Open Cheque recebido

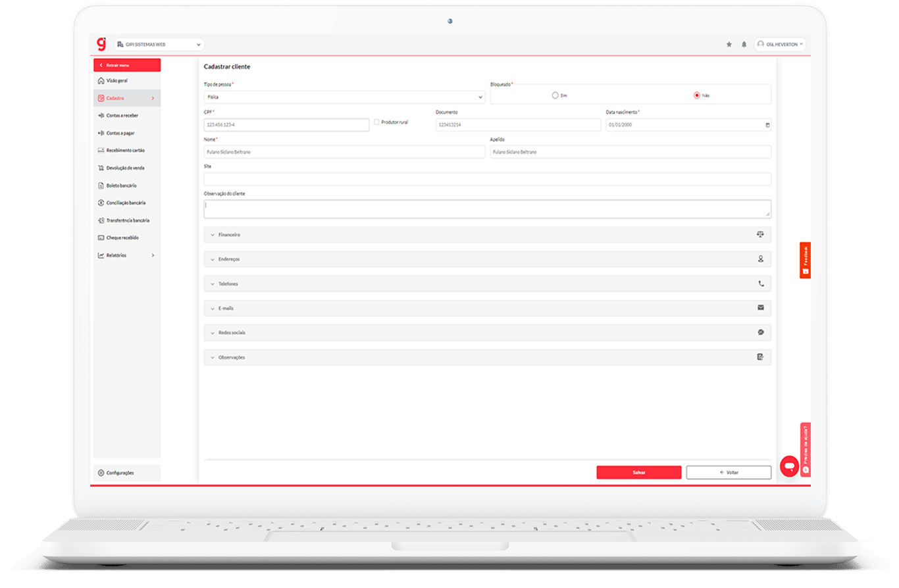[127, 237]
